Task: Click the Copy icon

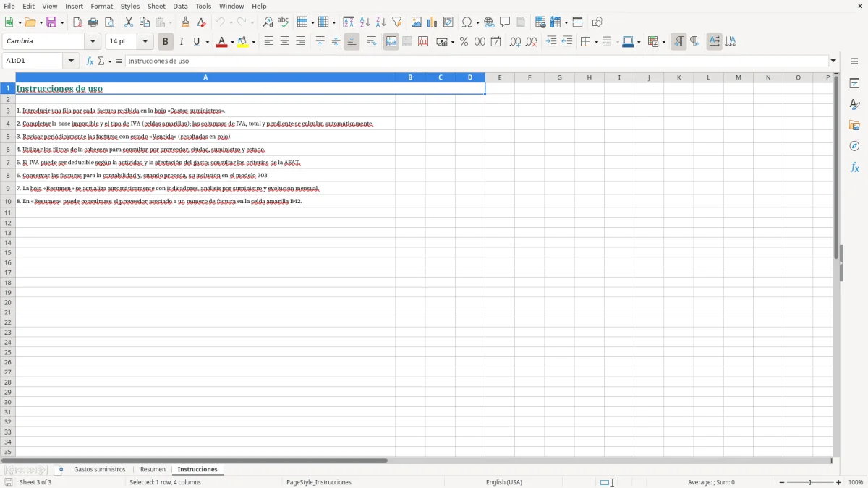Action: 145,22
